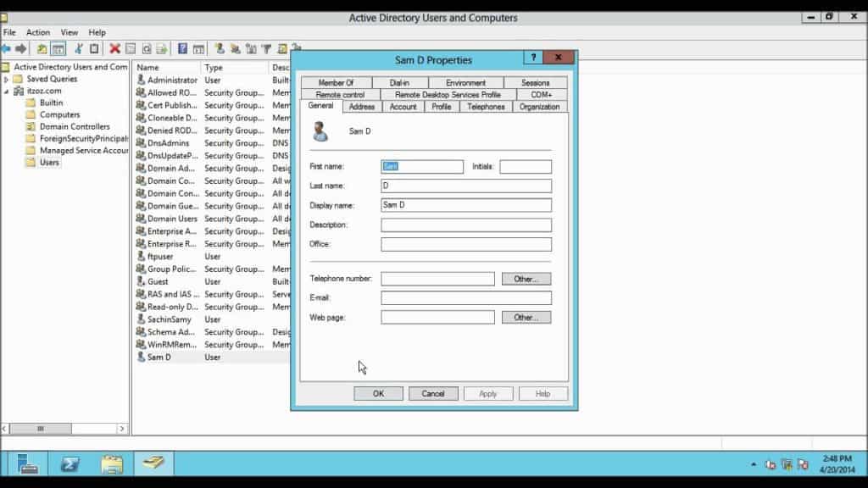Click the tree pane horizontal scrollbar
This screenshot has height=488, width=868.
(64, 429)
